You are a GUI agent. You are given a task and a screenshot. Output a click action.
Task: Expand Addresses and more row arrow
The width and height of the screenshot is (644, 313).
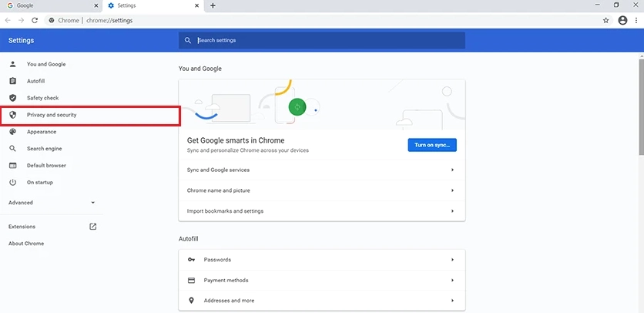click(x=452, y=301)
